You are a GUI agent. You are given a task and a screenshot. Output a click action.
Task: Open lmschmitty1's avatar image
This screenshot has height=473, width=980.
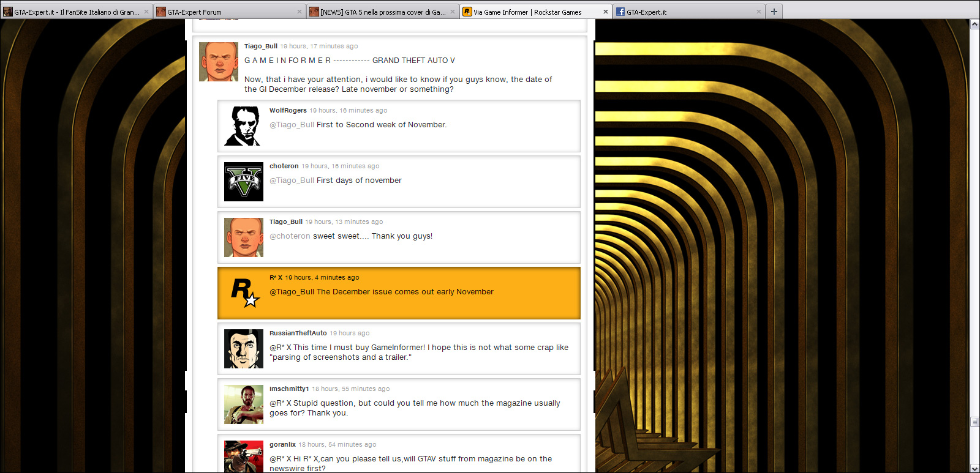(244, 404)
